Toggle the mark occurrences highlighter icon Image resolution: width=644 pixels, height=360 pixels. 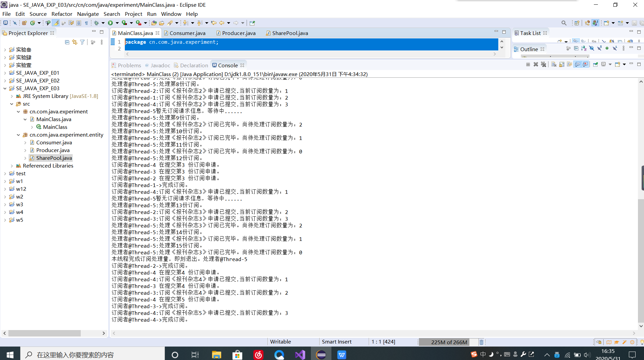pyautogui.click(x=56, y=23)
